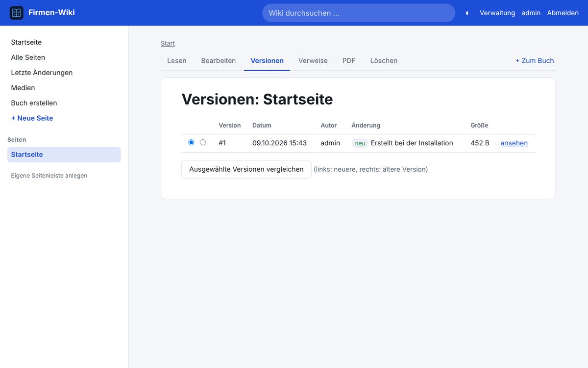588x368 pixels.
Task: Click the Firmen-Wiki book logo icon
Action: pyautogui.click(x=17, y=13)
